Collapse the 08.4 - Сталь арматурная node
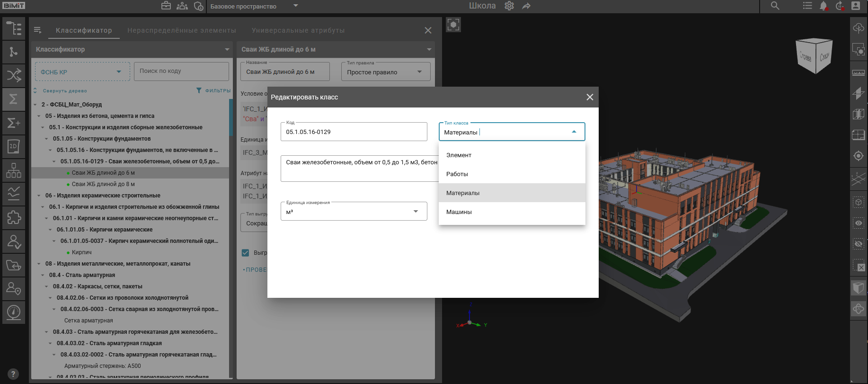This screenshot has width=868, height=384. 43,275
